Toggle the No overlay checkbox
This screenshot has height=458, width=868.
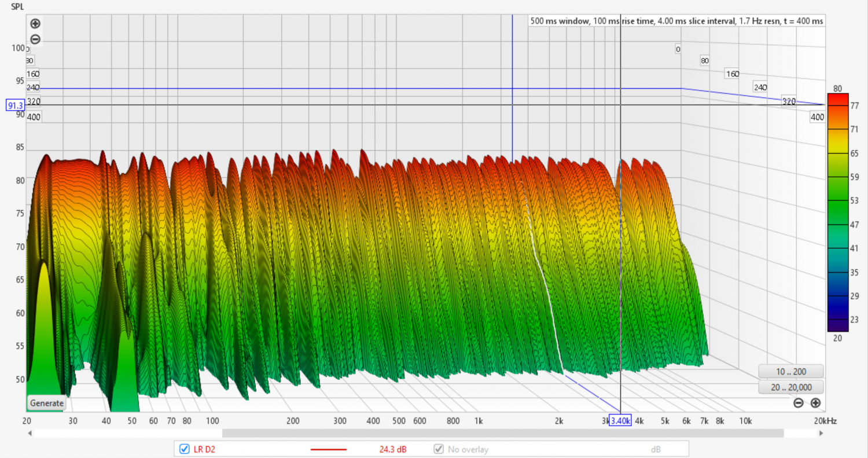point(439,449)
